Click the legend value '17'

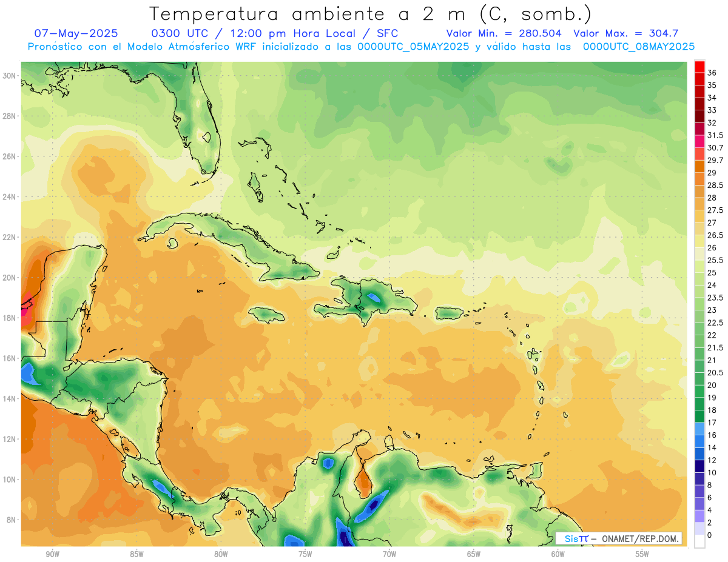pos(712,423)
